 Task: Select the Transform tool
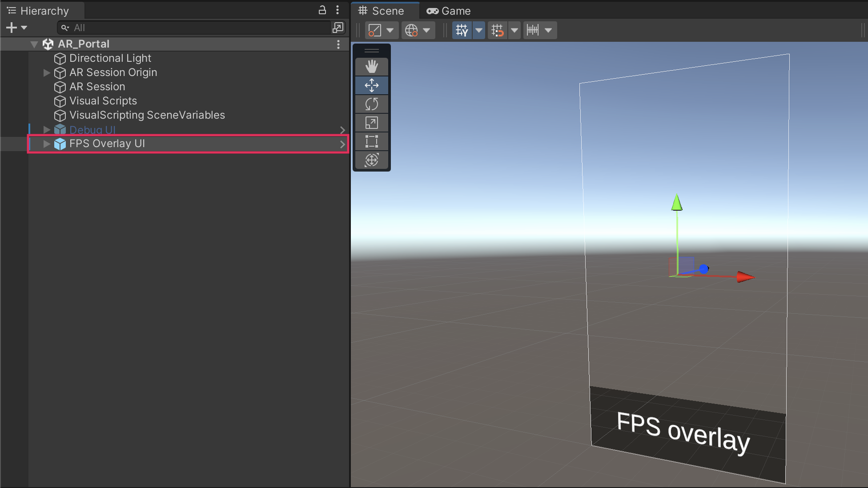371,160
